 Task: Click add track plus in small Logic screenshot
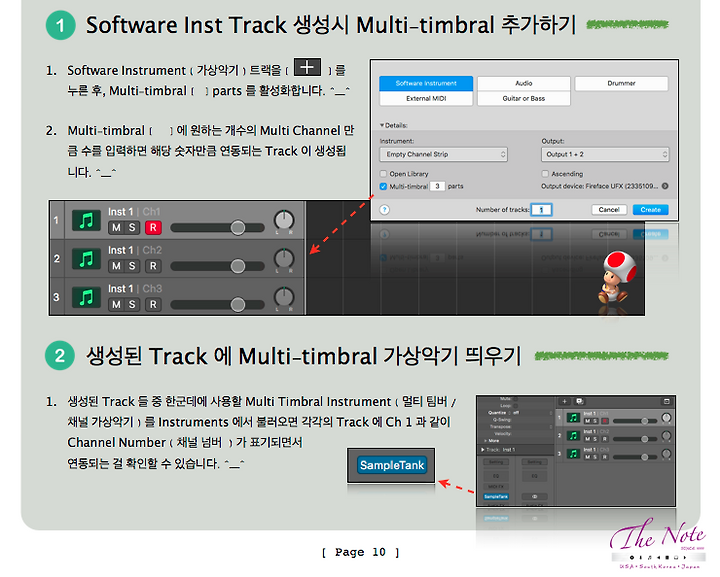[x=564, y=401]
